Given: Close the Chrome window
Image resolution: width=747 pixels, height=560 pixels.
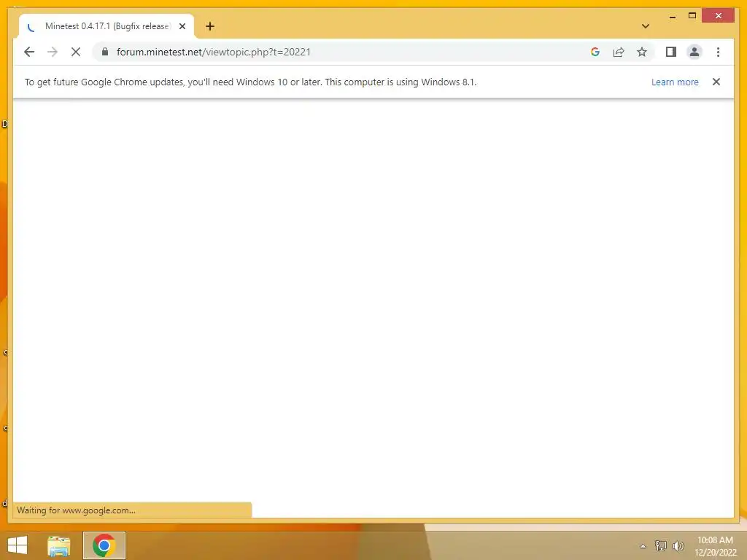Looking at the screenshot, I should pos(719,16).
